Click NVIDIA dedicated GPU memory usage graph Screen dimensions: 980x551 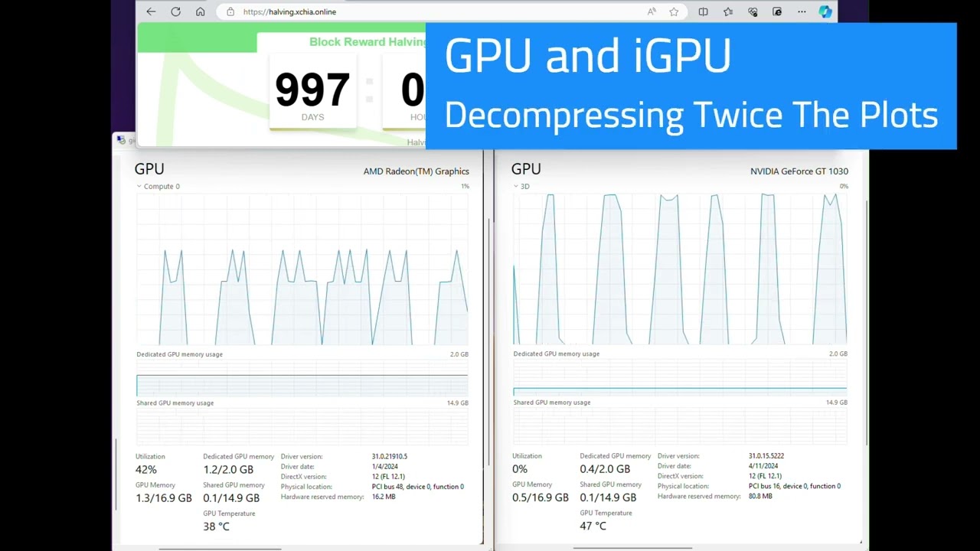[x=680, y=377]
